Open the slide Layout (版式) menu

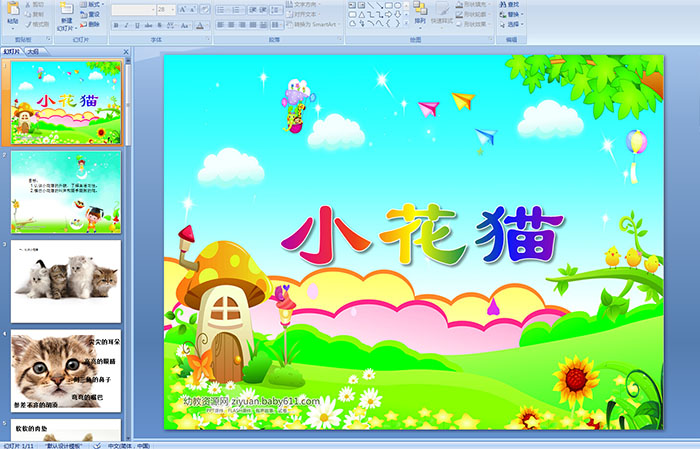click(x=92, y=4)
